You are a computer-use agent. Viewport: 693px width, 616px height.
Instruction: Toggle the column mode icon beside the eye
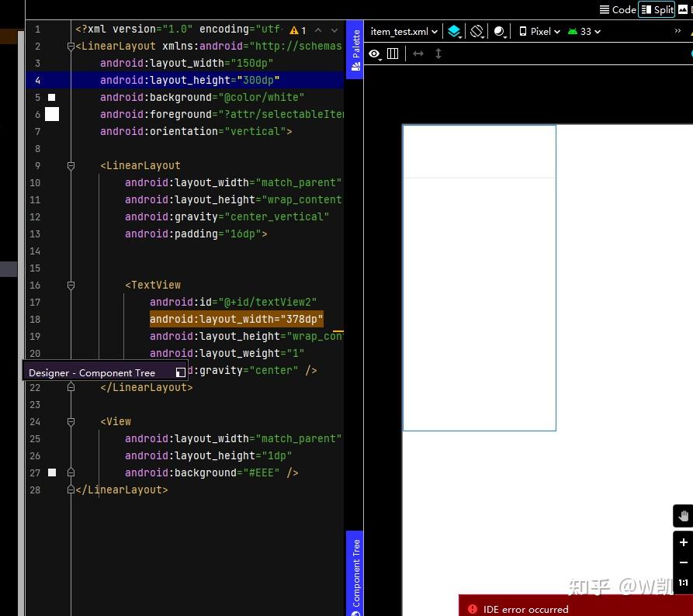click(x=393, y=54)
